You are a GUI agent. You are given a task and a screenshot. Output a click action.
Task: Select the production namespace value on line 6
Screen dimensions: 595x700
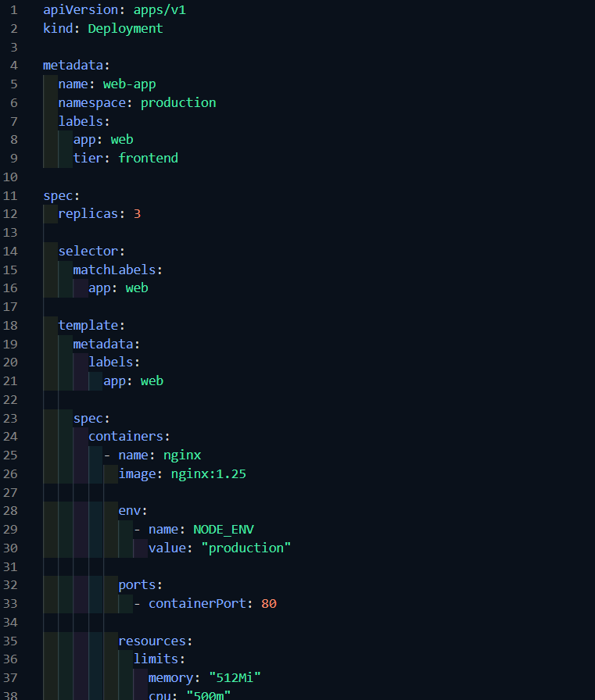coord(178,102)
